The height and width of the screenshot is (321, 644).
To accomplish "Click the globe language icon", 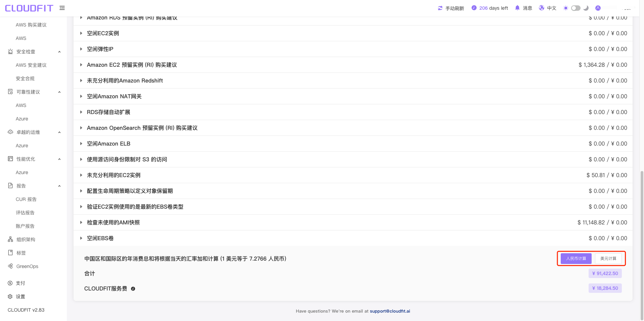I will [542, 8].
